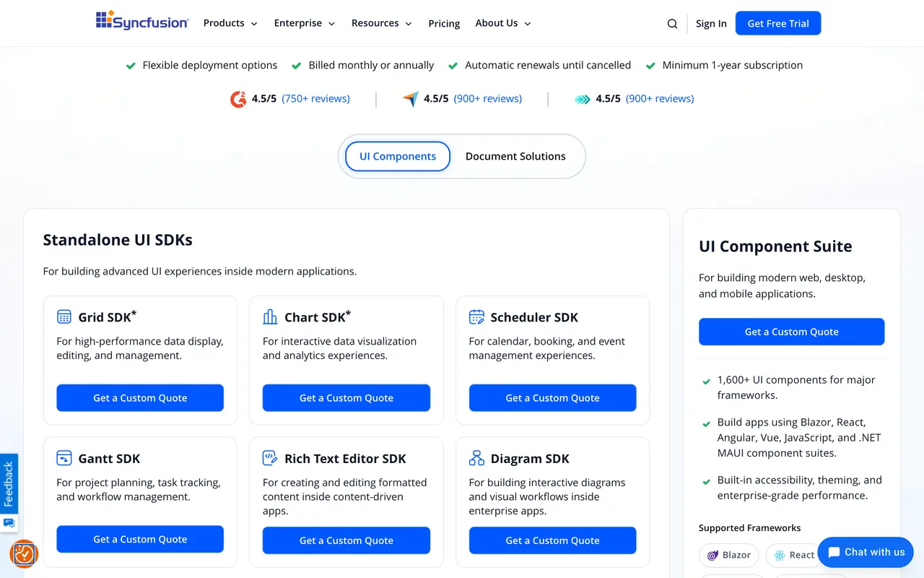The image size is (924, 578).
Task: Click the check icon beside 1,600+ UI components
Action: click(x=706, y=381)
